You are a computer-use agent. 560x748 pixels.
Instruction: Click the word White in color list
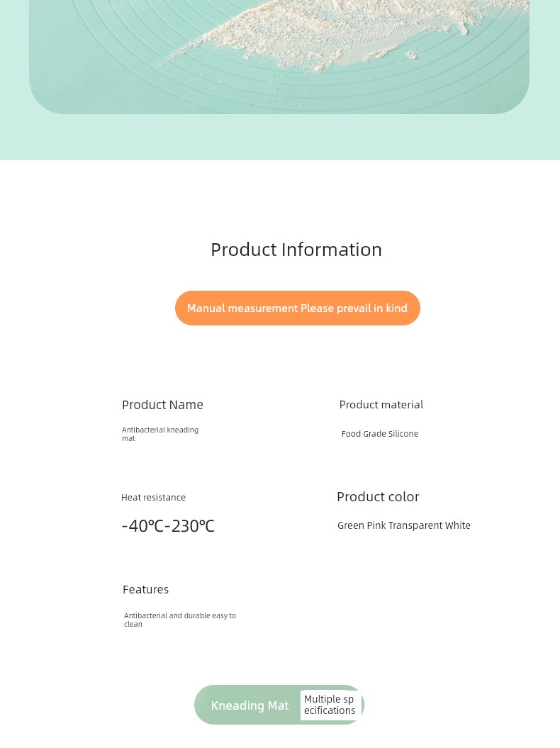[458, 526]
